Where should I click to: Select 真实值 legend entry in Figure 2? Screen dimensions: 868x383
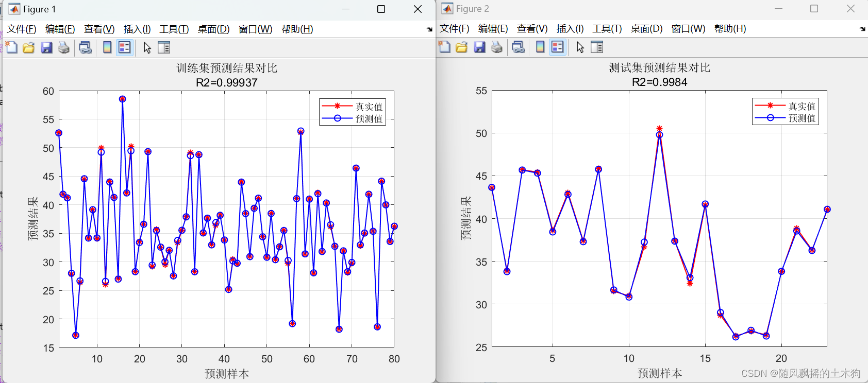(786, 106)
